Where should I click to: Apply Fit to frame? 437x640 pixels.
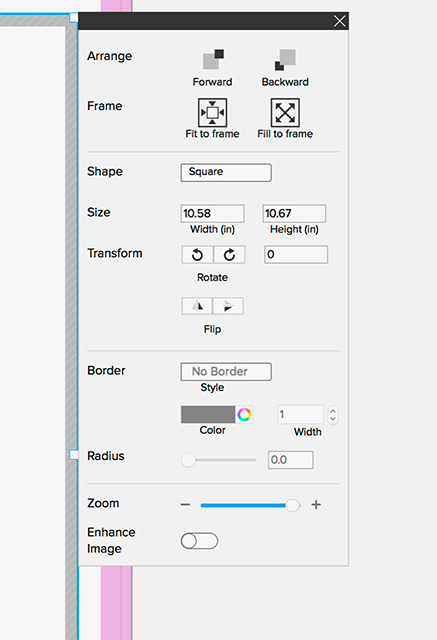coord(213,113)
